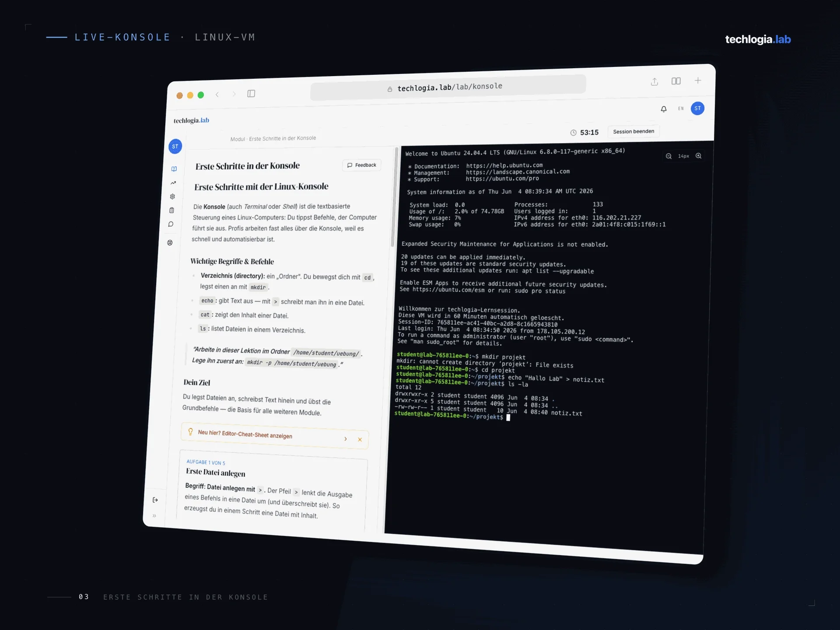Viewport: 840px width, 630px height.
Task: Click the cat code chip
Action: coord(205,315)
